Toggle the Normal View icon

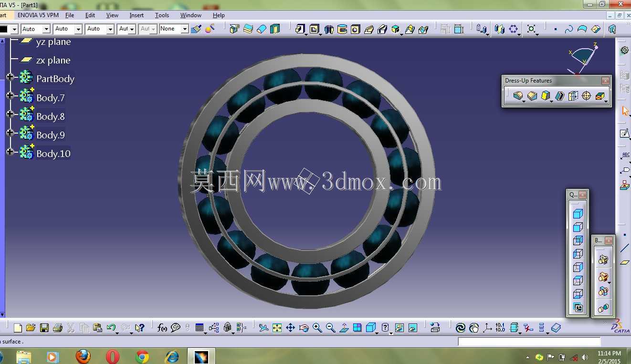344,328
